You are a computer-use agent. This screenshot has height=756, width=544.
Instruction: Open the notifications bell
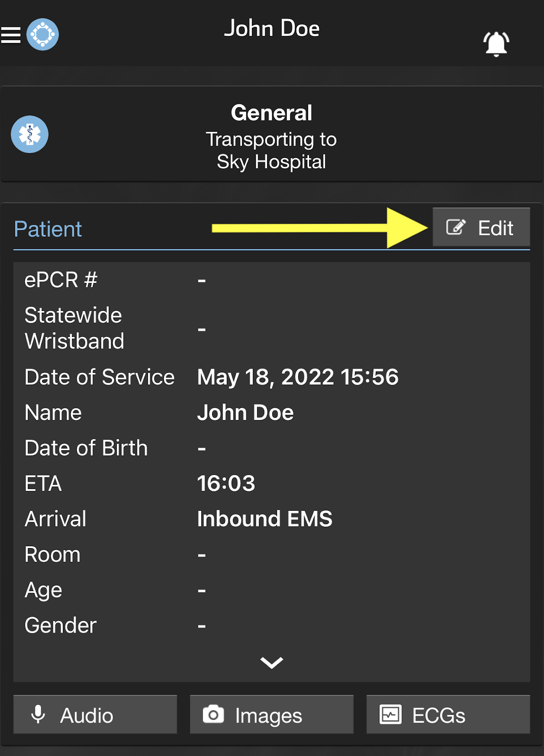(x=496, y=44)
